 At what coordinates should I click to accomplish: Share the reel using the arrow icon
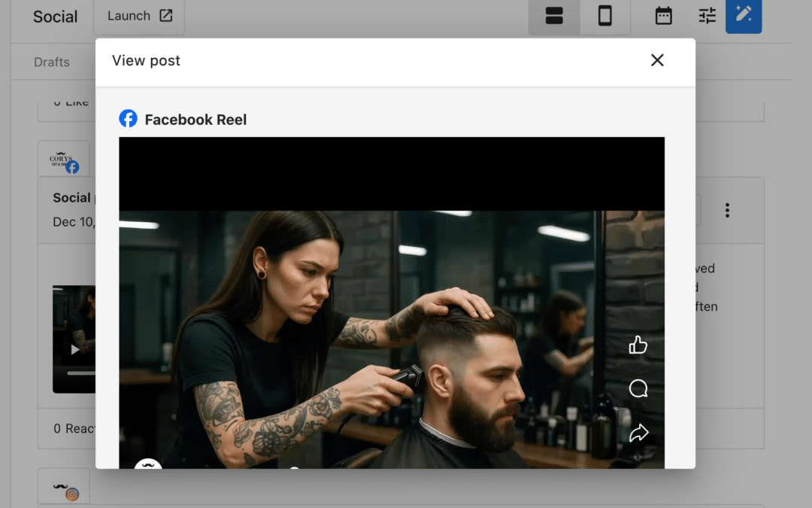[638, 433]
